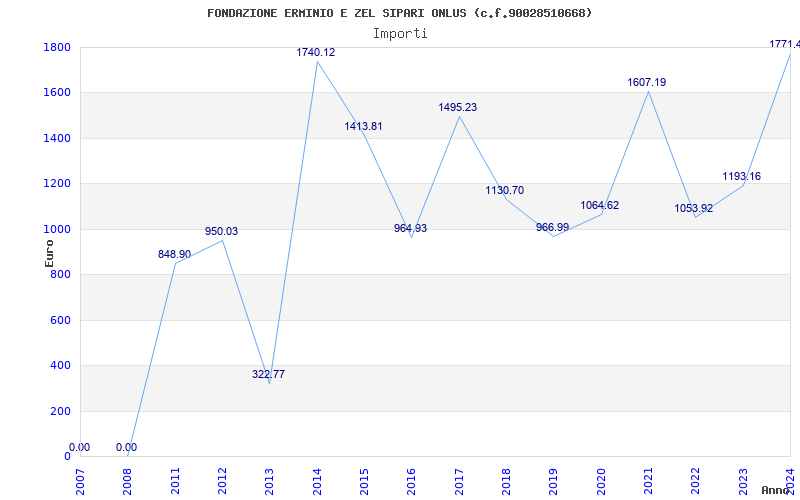Click the 2007 year tick label
The width and height of the screenshot is (800, 500).
tap(80, 481)
